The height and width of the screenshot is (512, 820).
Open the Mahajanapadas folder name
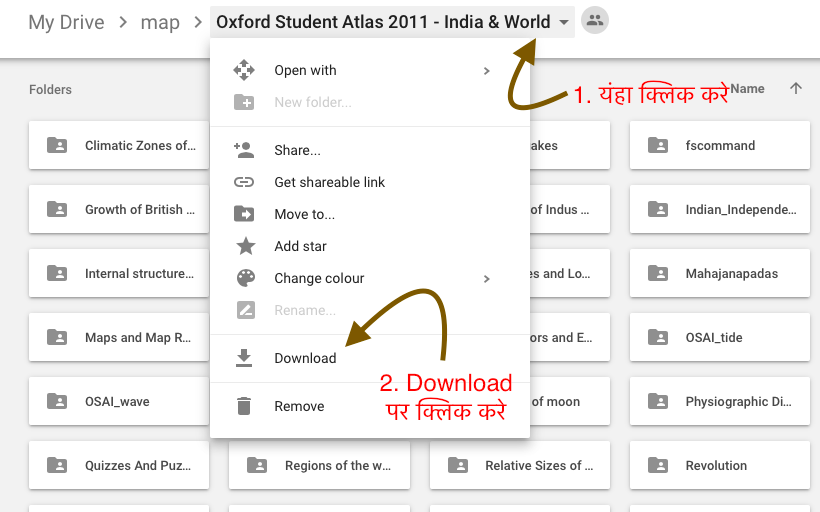[732, 274]
